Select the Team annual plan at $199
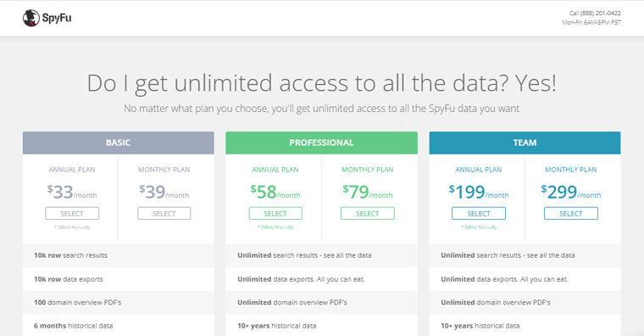Screen dimensions: 644x336 (x=479, y=214)
